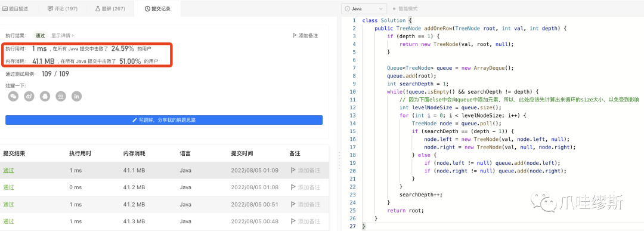Switch to 题目描述 tab
This screenshot has height=231, width=644.
click(16, 8)
